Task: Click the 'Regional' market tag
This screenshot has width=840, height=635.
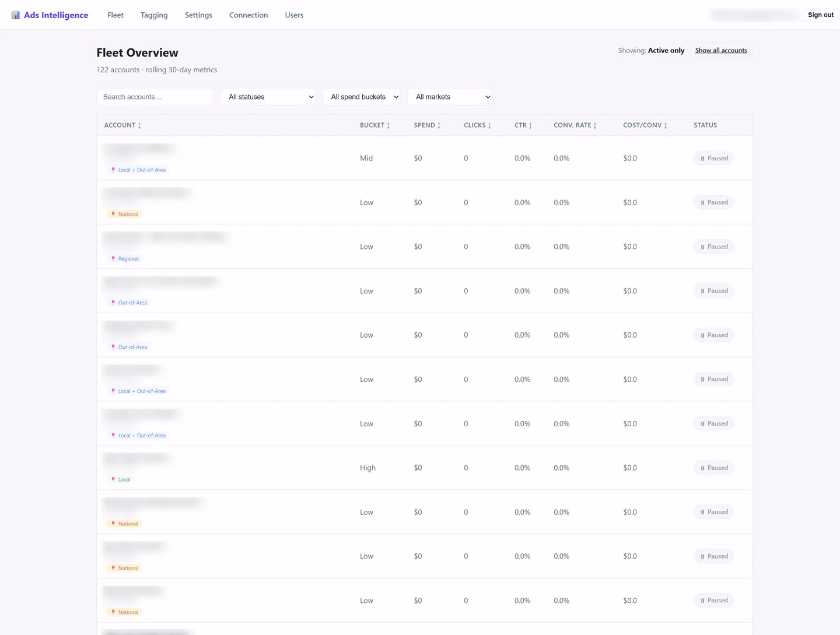Action: (x=125, y=258)
